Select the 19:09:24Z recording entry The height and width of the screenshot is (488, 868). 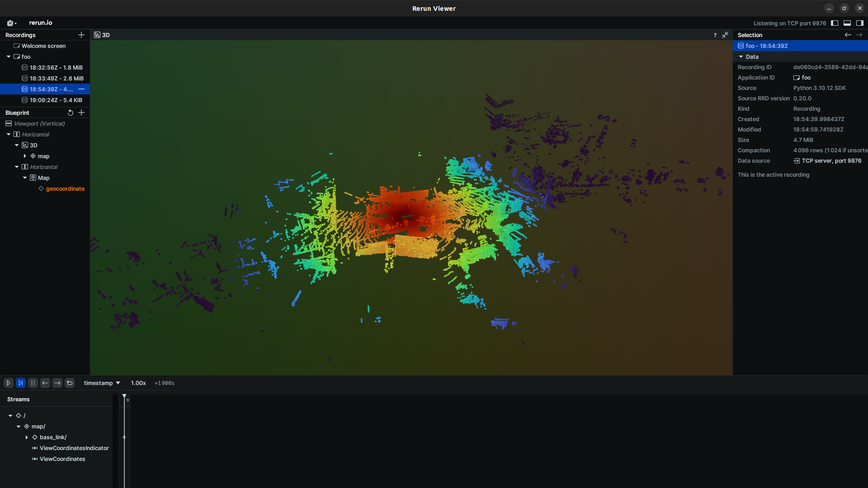click(x=51, y=100)
